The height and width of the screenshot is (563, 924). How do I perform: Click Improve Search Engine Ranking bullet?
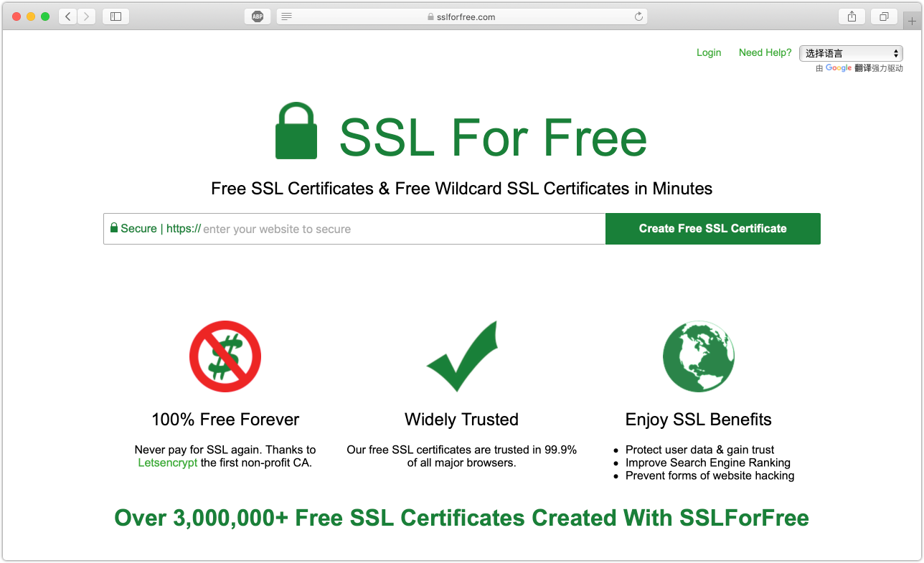(708, 463)
